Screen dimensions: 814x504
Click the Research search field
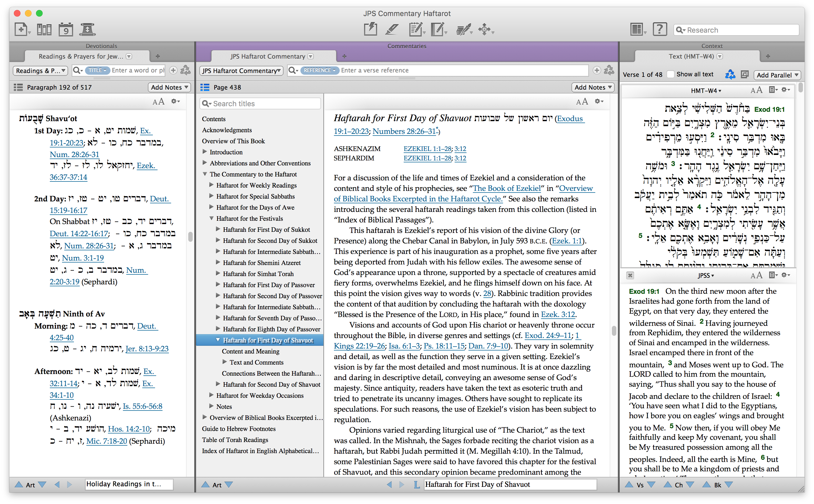[736, 30]
